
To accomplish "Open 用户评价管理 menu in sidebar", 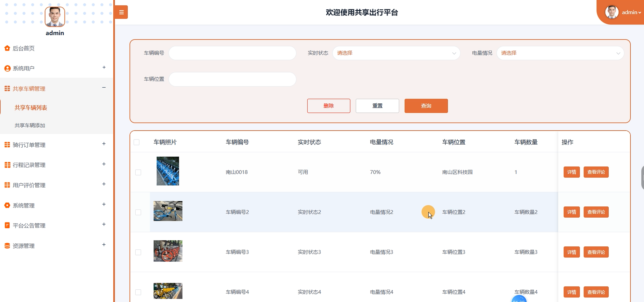I will [29, 185].
